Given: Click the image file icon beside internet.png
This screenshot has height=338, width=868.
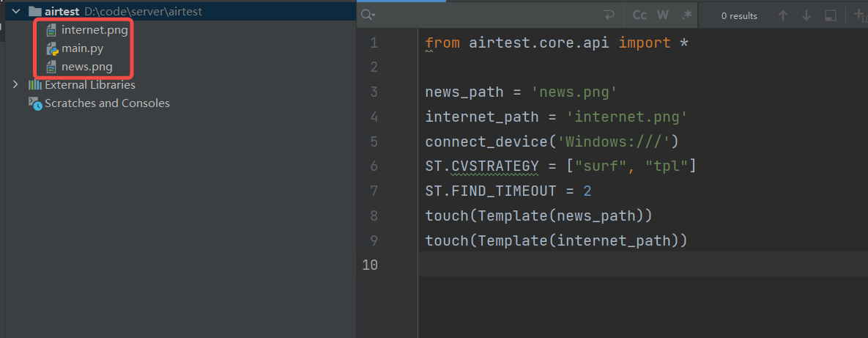Looking at the screenshot, I should click(x=51, y=31).
